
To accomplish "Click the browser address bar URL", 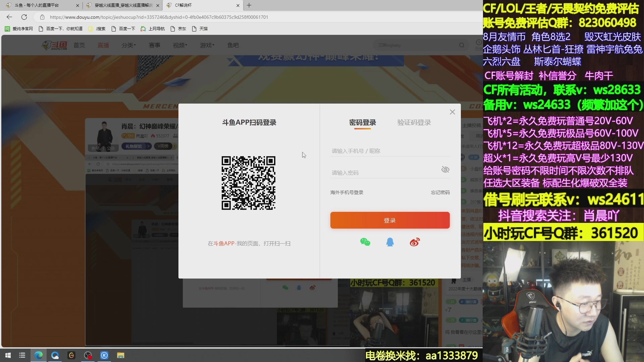I will pyautogui.click(x=159, y=17).
